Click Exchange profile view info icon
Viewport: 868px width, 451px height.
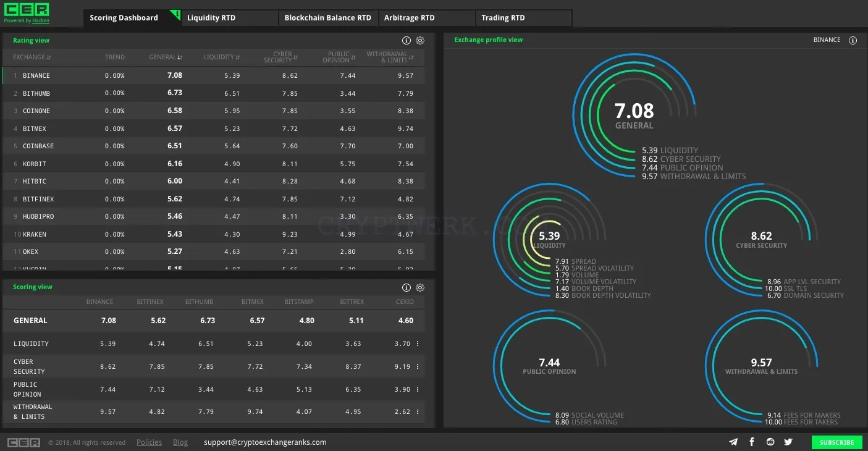[853, 40]
